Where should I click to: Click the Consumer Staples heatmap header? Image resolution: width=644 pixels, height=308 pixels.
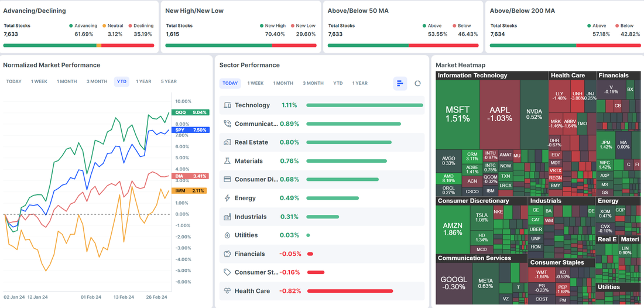[x=561, y=262]
